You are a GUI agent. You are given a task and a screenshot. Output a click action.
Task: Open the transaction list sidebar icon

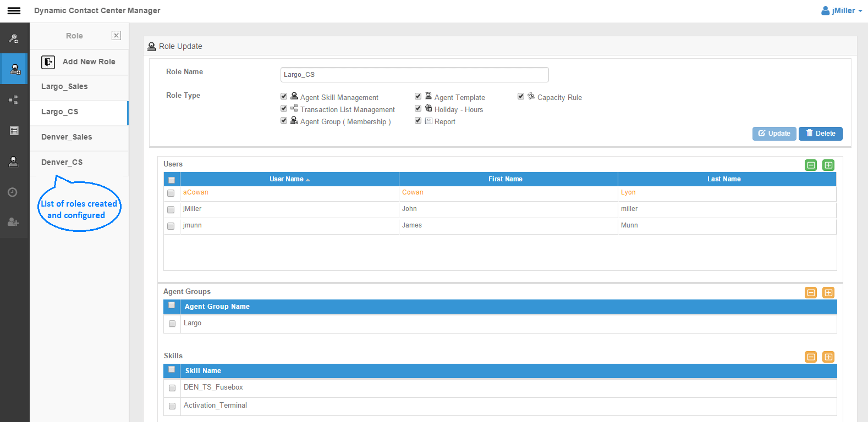pos(14,100)
